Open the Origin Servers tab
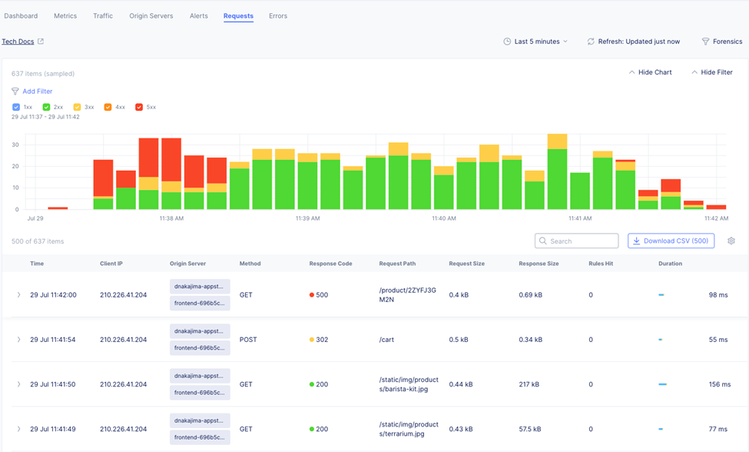Viewport: 749px width, 452px height. tap(151, 16)
